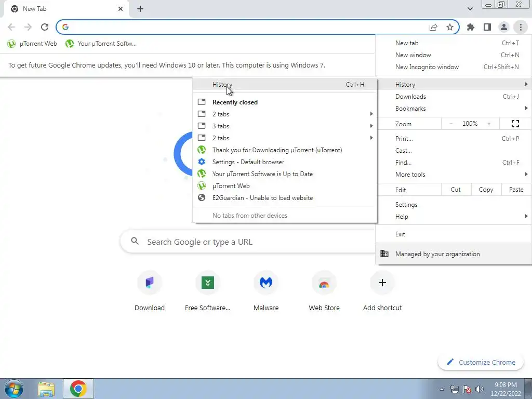Expand Bookmarks submenu
Image resolution: width=532 pixels, height=399 pixels.
pos(454,109)
